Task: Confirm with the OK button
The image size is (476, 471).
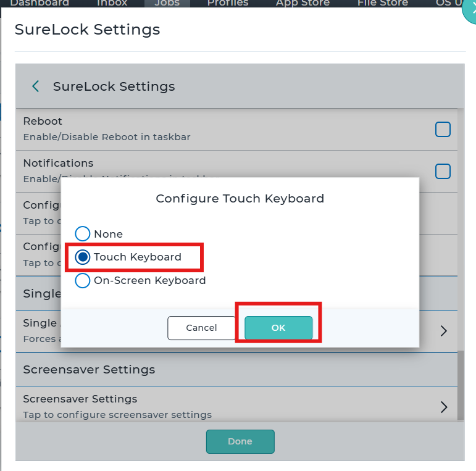Action: tap(278, 328)
